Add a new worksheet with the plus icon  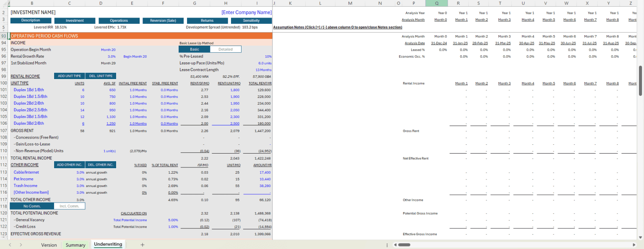(x=143, y=244)
